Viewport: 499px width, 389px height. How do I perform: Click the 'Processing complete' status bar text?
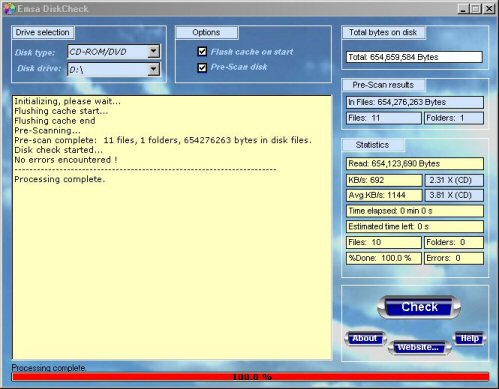coord(49,368)
